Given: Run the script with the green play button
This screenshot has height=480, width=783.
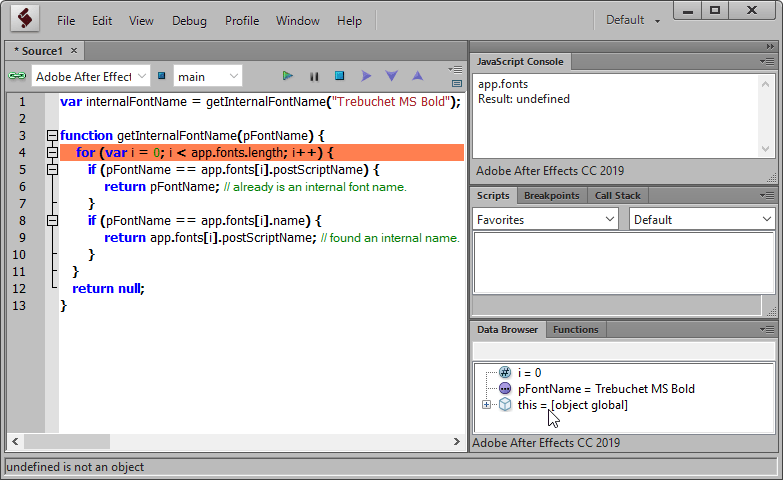Looking at the screenshot, I should pyautogui.click(x=287, y=76).
